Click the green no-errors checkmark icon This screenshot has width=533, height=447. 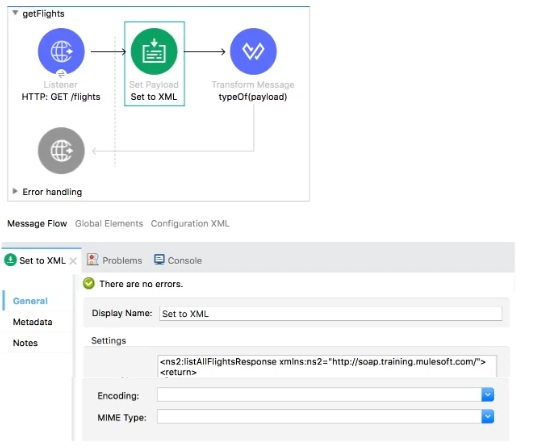tap(89, 283)
